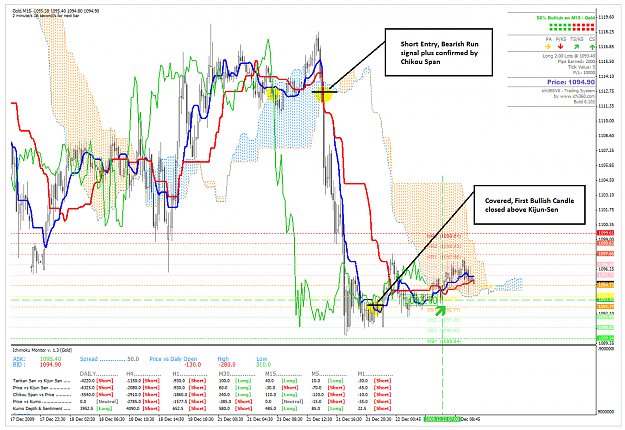Image resolution: width=625 pixels, height=430 pixels.
Task: Click the M15 column header
Action: click(x=270, y=374)
